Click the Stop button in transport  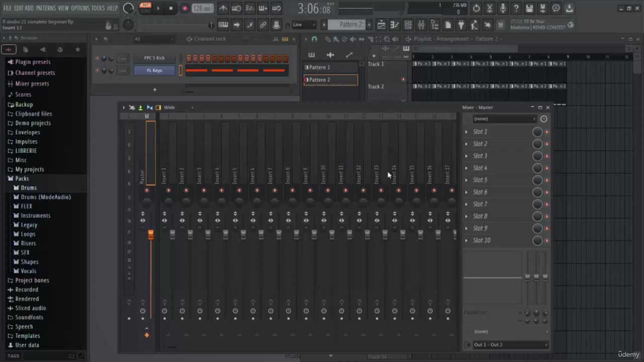(171, 9)
